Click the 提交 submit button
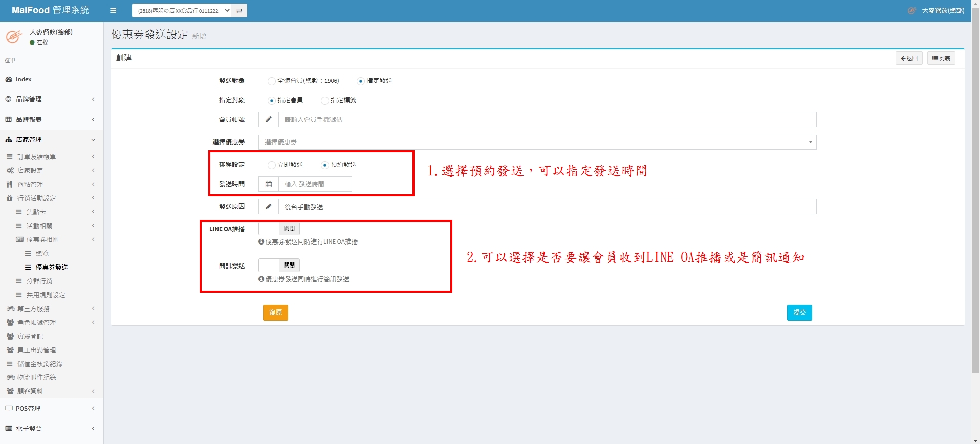 coord(799,313)
